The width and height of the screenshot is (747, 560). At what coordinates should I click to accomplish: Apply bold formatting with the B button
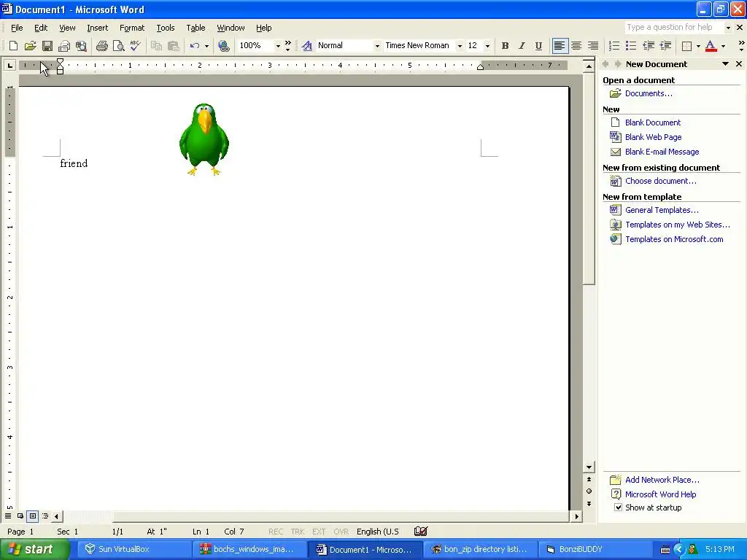[505, 46]
